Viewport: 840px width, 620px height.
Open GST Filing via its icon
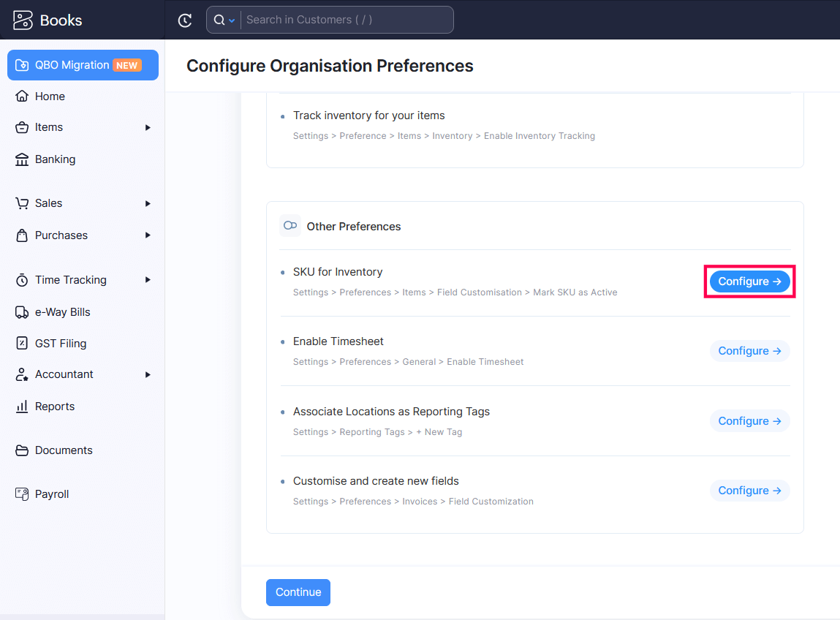coord(22,344)
